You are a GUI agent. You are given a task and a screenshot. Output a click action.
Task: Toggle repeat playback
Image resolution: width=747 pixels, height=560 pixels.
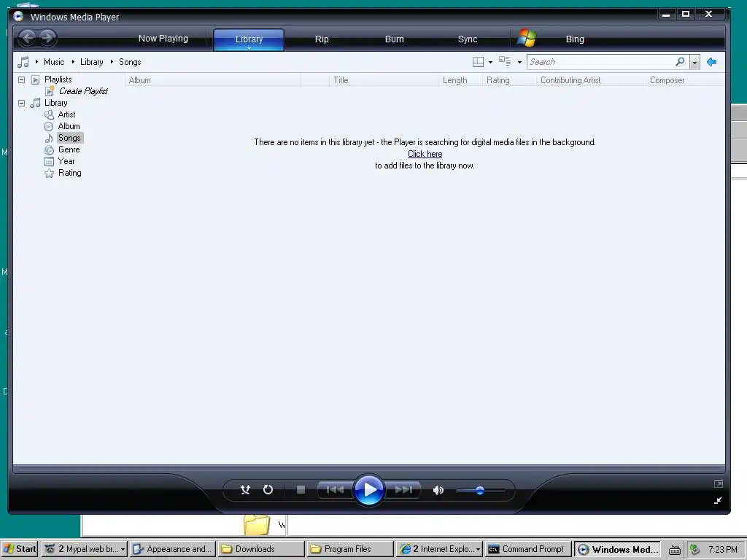(268, 489)
